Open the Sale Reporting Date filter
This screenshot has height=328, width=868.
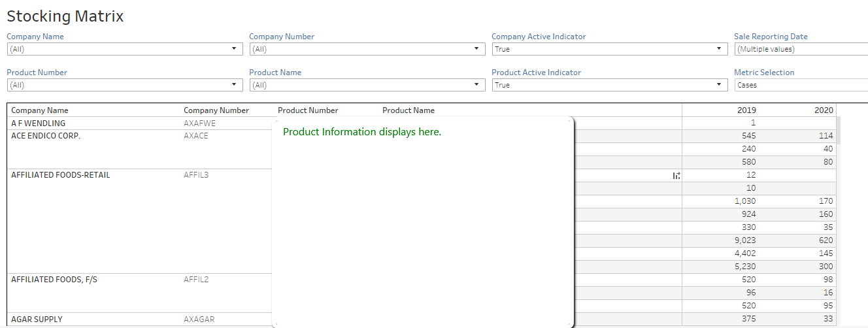[801, 49]
